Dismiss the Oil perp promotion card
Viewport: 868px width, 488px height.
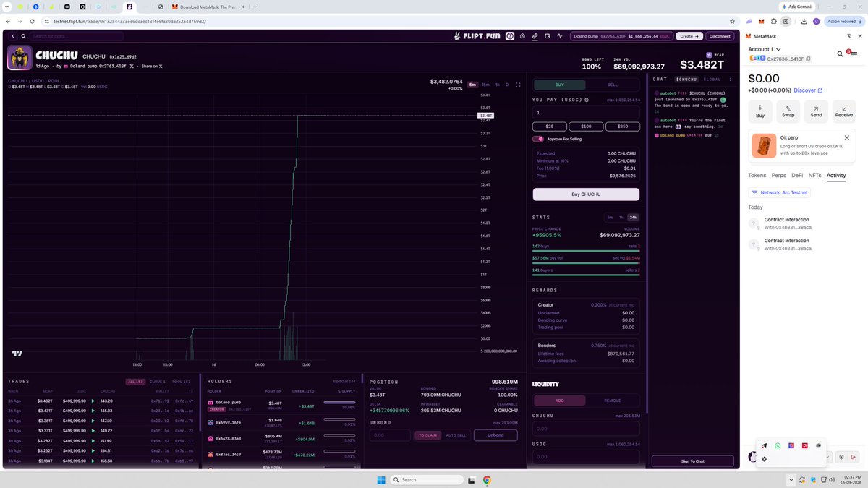coord(847,137)
